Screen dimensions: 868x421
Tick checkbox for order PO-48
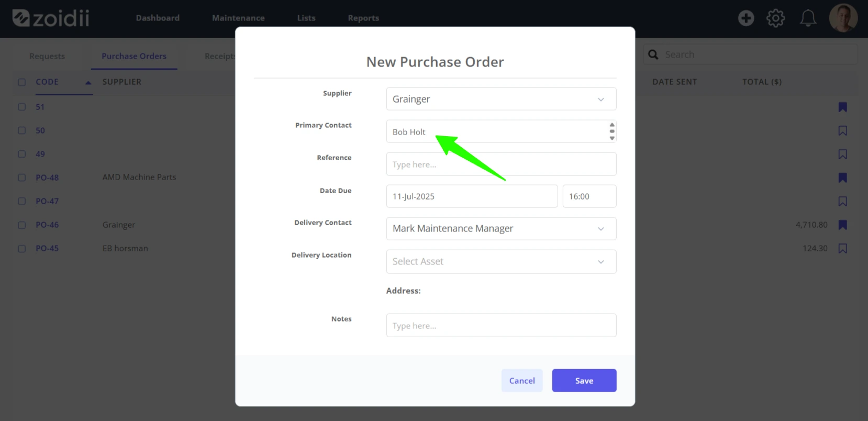coord(21,178)
